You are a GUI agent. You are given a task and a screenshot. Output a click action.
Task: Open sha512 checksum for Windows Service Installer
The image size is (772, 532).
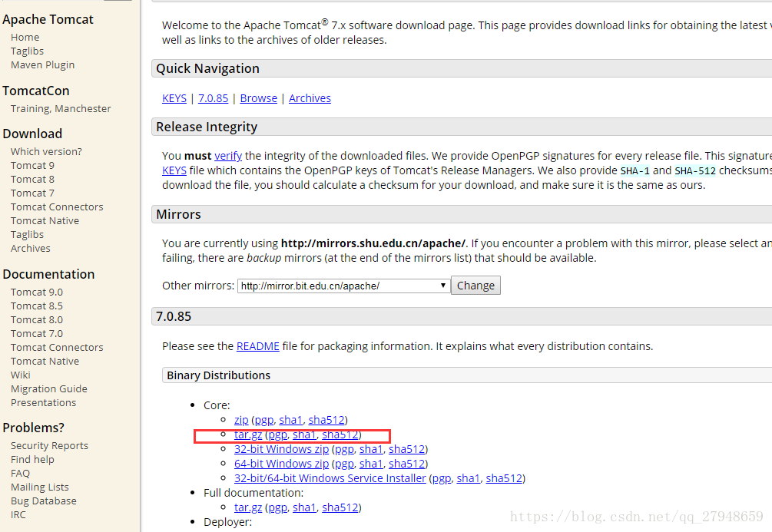(504, 478)
